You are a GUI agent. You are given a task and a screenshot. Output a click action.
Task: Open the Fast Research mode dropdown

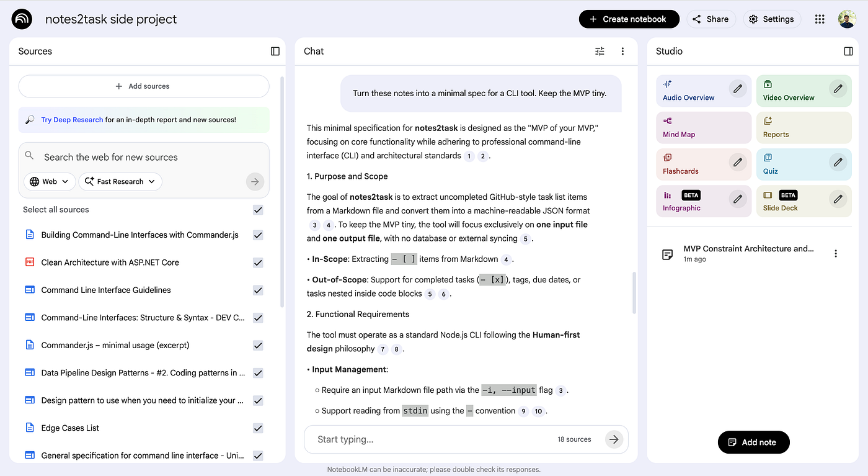(x=120, y=182)
